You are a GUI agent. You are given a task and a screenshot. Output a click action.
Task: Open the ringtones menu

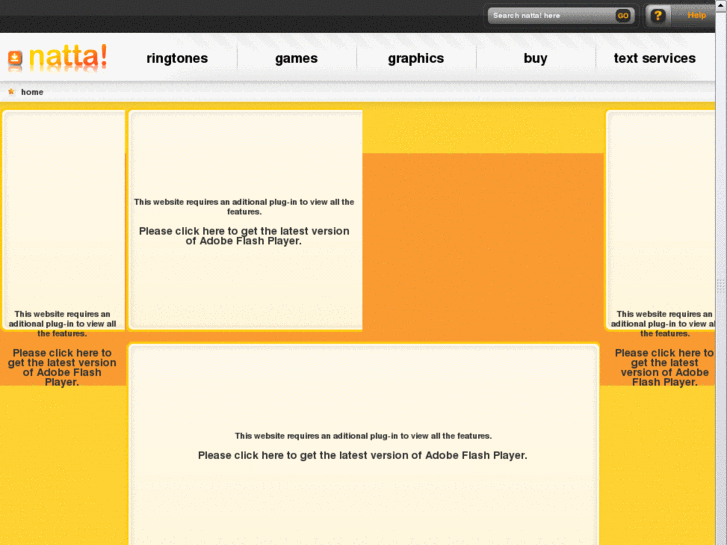click(x=177, y=58)
